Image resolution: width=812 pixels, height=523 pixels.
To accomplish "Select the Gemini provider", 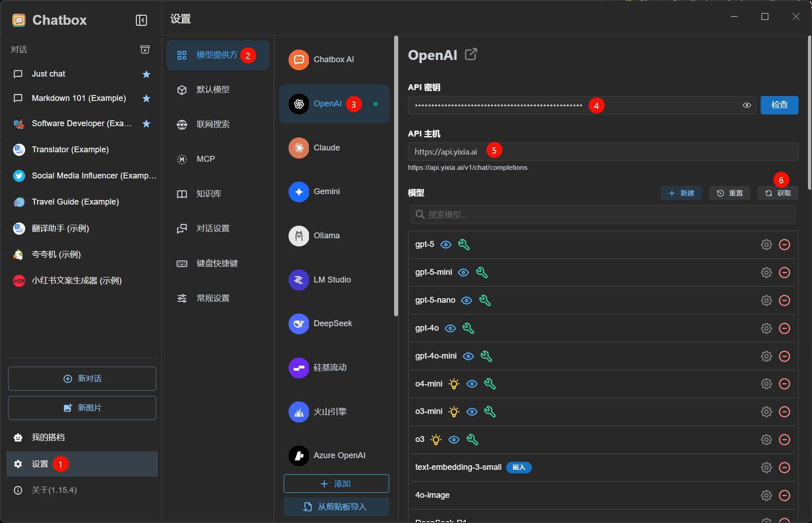I will 334,191.
